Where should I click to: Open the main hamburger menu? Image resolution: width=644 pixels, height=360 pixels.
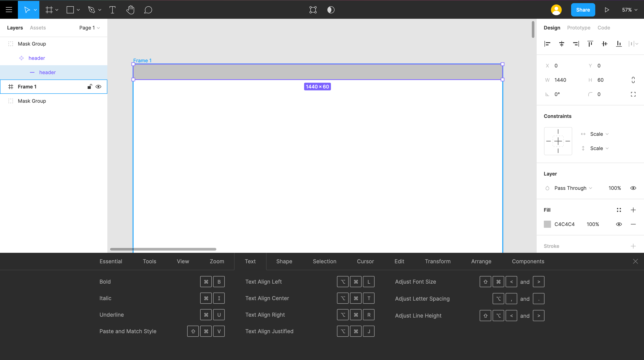9,10
